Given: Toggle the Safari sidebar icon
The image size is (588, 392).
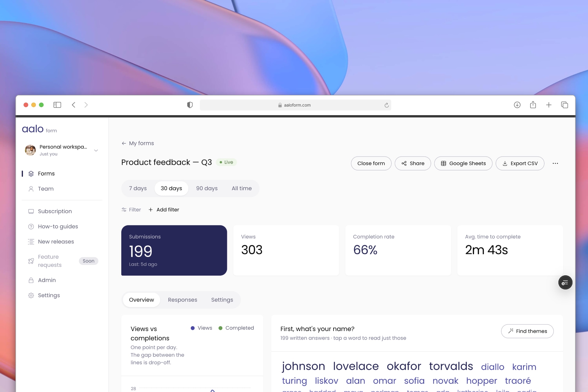Looking at the screenshot, I should point(57,105).
